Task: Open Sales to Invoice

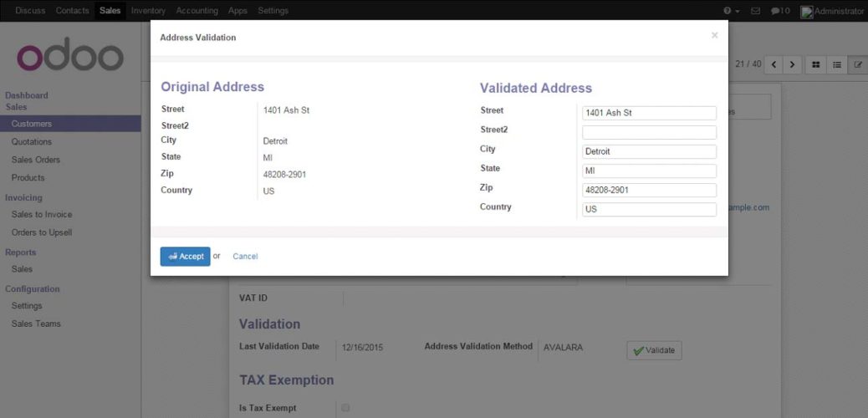Action: point(42,214)
